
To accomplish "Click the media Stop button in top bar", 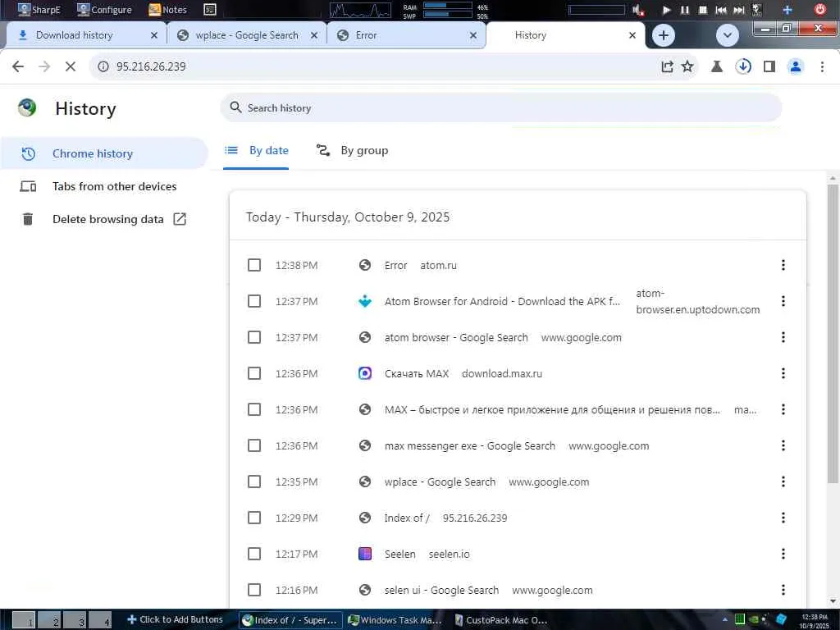I will [x=703, y=10].
